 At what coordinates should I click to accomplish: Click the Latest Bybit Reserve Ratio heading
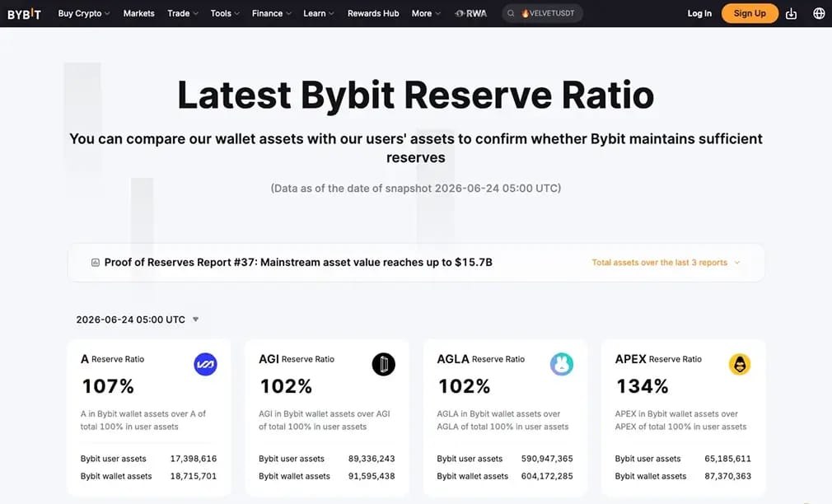(415, 95)
